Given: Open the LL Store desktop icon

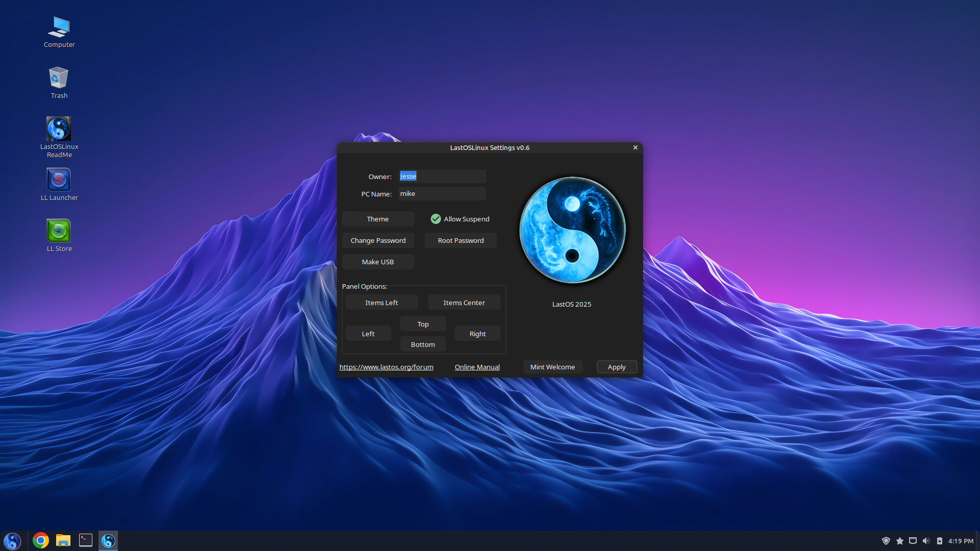Looking at the screenshot, I should [59, 236].
